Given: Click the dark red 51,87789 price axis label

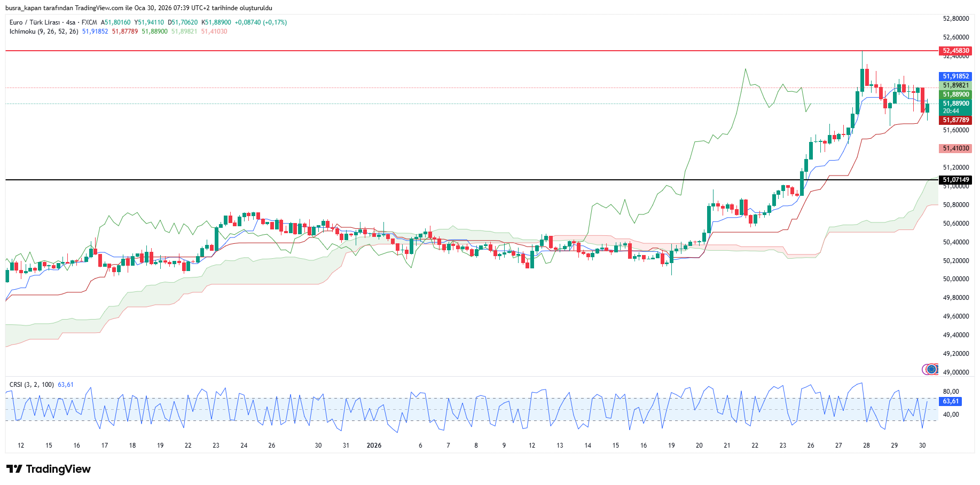Looking at the screenshot, I should (x=955, y=120).
